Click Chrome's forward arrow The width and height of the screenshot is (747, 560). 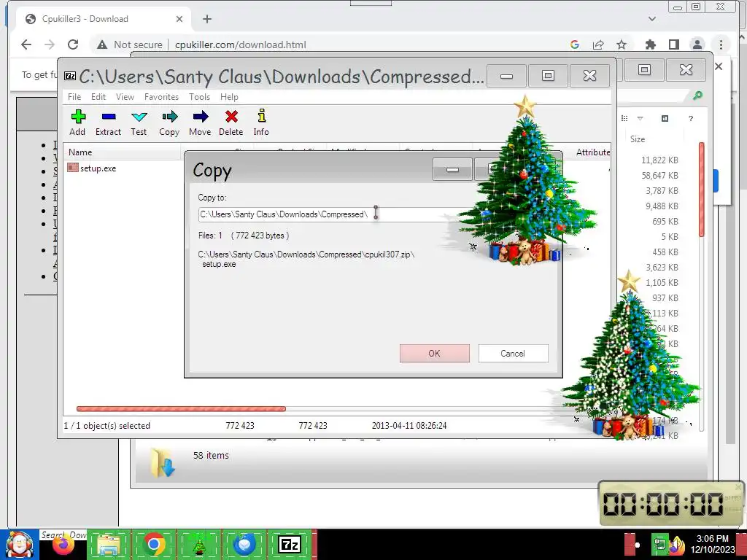coord(50,44)
